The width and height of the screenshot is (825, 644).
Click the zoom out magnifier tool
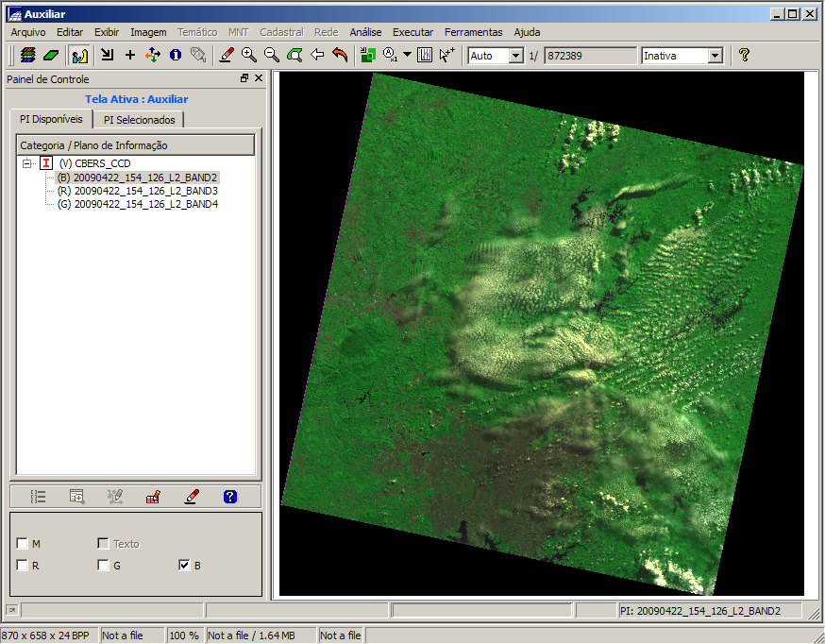click(272, 56)
